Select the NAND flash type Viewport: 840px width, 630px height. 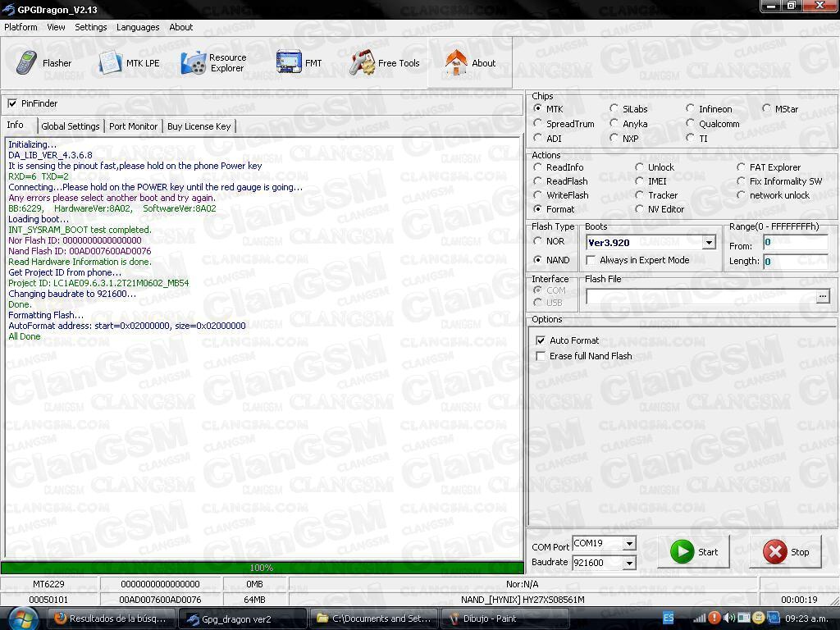537,260
